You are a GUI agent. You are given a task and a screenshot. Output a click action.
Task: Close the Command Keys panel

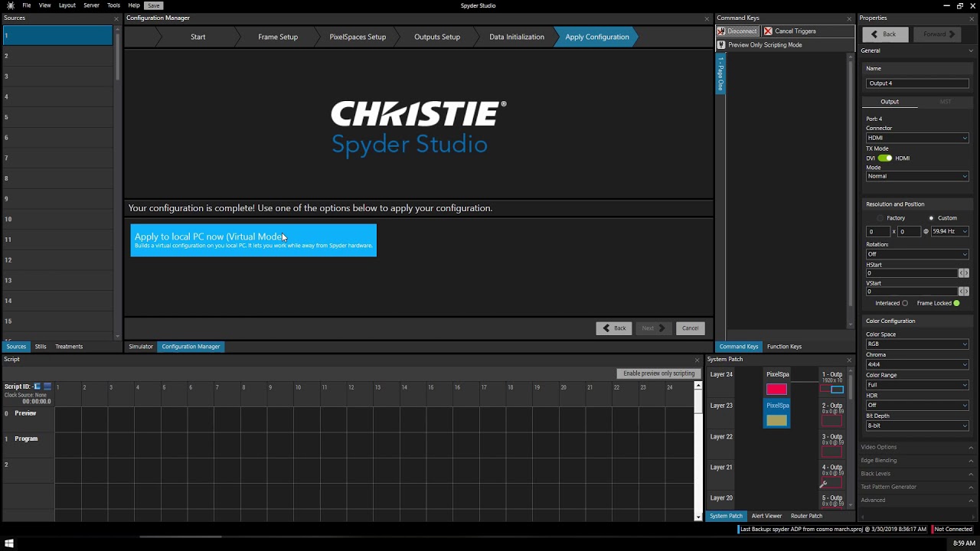[x=849, y=18]
